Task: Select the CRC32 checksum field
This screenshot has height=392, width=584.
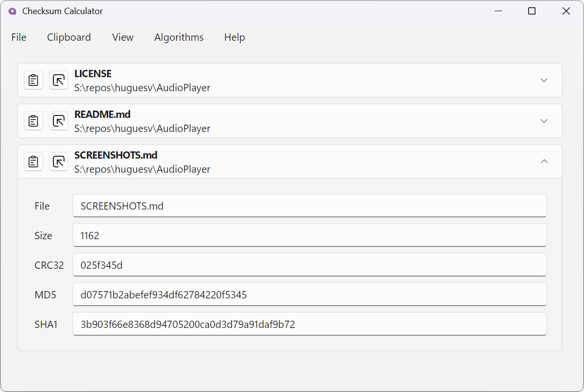Action: tap(309, 265)
